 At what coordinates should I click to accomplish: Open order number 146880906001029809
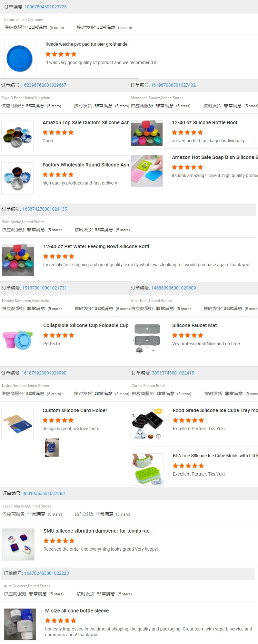(174, 288)
